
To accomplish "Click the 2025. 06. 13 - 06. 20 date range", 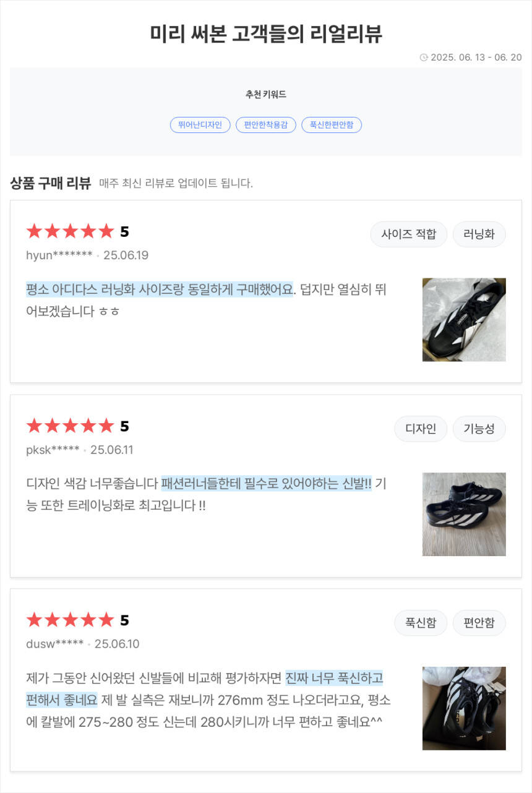I will [476, 58].
